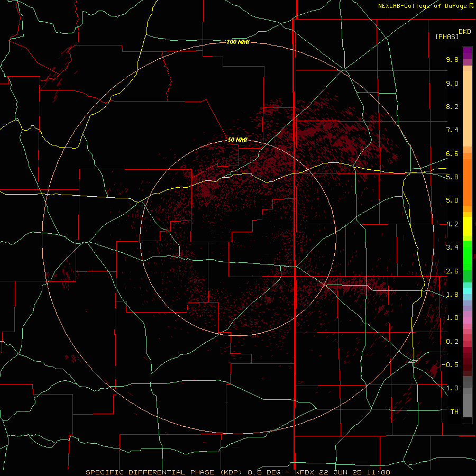Click the 3.4 value on the color scale

click(x=452, y=248)
